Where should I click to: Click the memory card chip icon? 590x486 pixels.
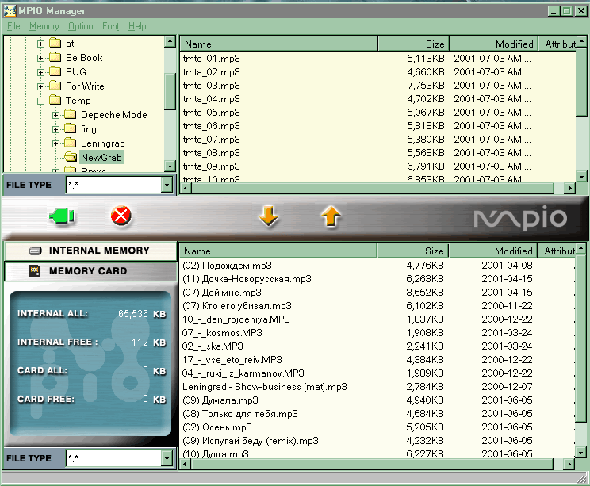tap(35, 270)
